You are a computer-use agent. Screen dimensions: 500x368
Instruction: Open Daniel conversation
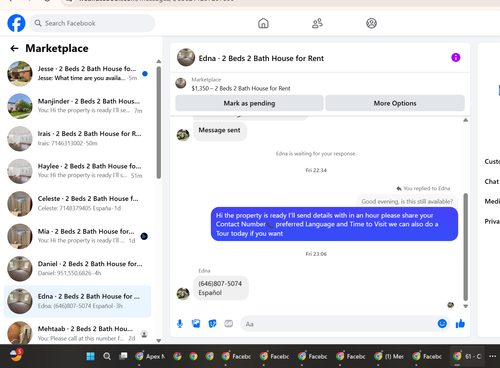(x=77, y=268)
